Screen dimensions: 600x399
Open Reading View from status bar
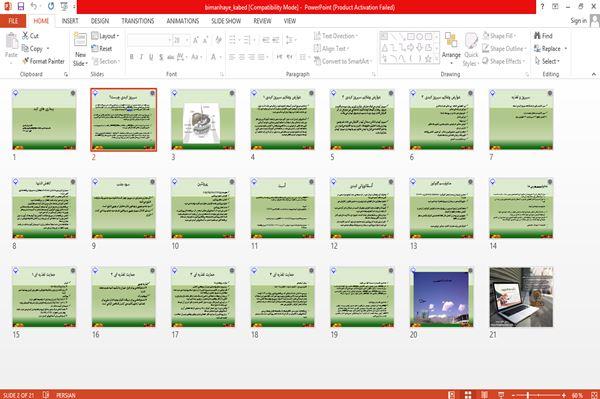484,395
